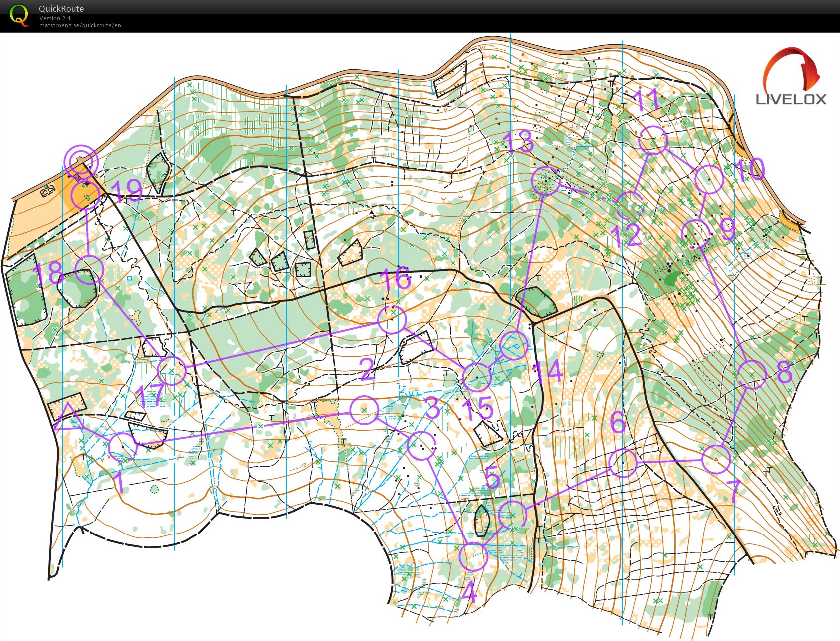Select control circle 2
Image resolution: width=840 pixels, height=641 pixels.
(x=364, y=410)
